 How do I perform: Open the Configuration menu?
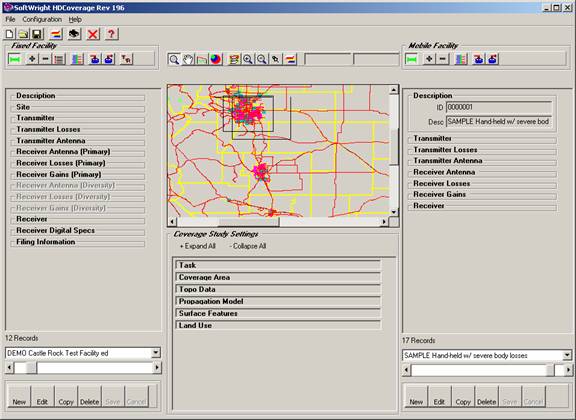pyautogui.click(x=42, y=19)
